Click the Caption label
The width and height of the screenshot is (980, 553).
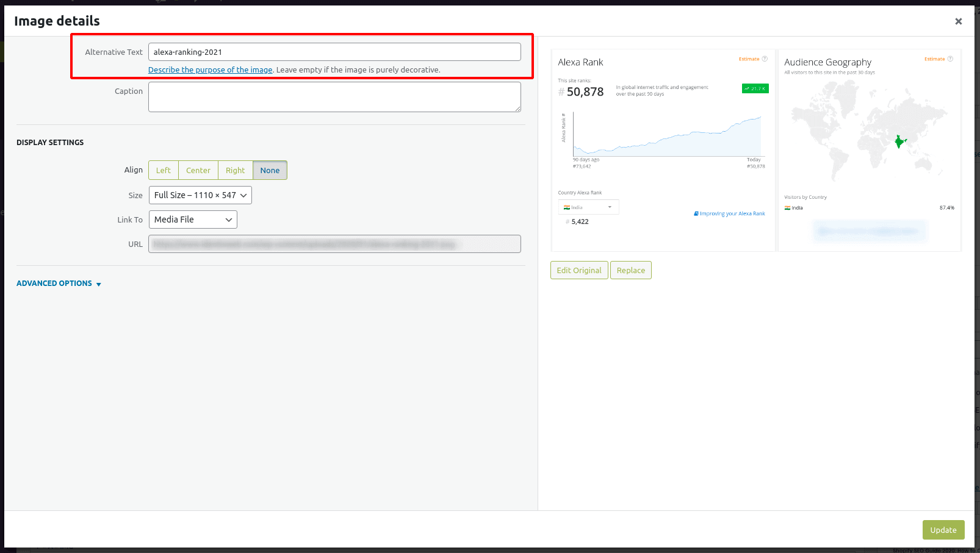129,91
